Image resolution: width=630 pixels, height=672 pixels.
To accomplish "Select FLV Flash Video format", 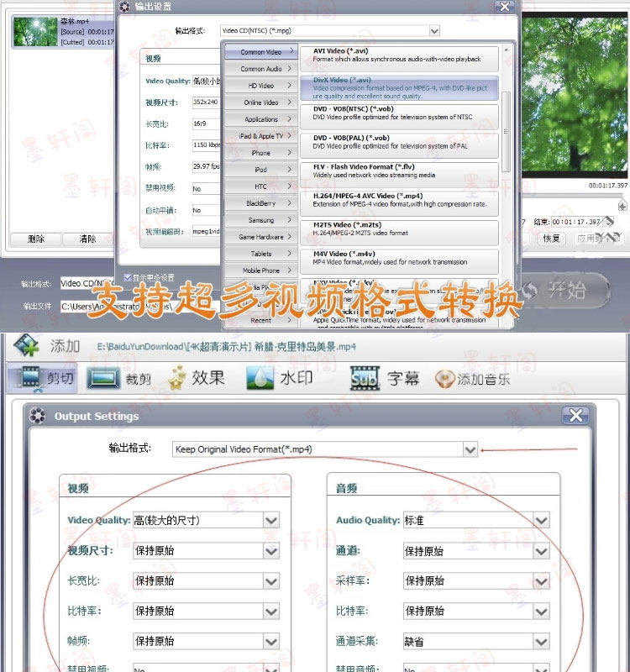I will click(399, 175).
